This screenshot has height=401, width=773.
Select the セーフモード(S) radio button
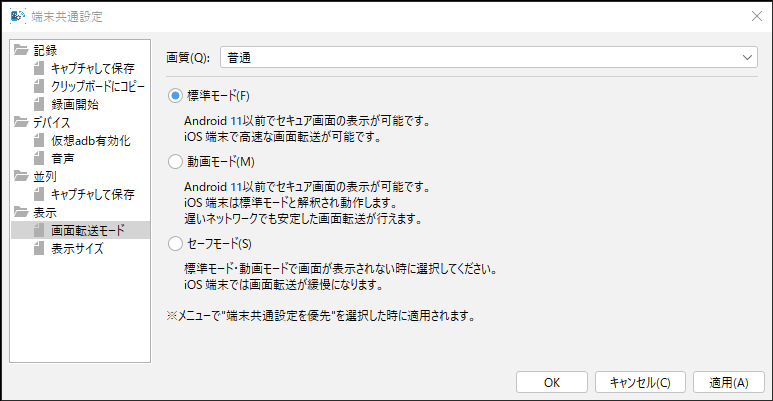click(x=175, y=244)
